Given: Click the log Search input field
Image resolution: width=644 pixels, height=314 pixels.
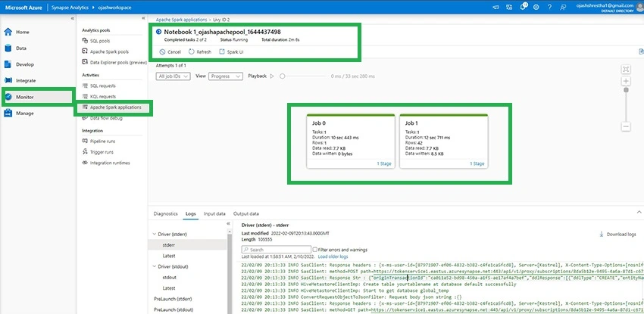Looking at the screenshot, I should pos(276,249).
